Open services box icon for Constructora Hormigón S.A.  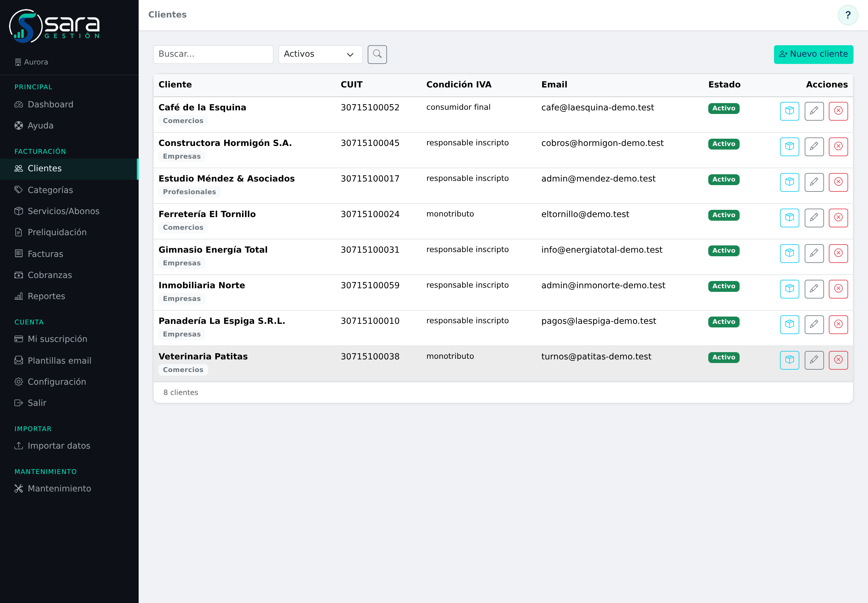(x=789, y=147)
